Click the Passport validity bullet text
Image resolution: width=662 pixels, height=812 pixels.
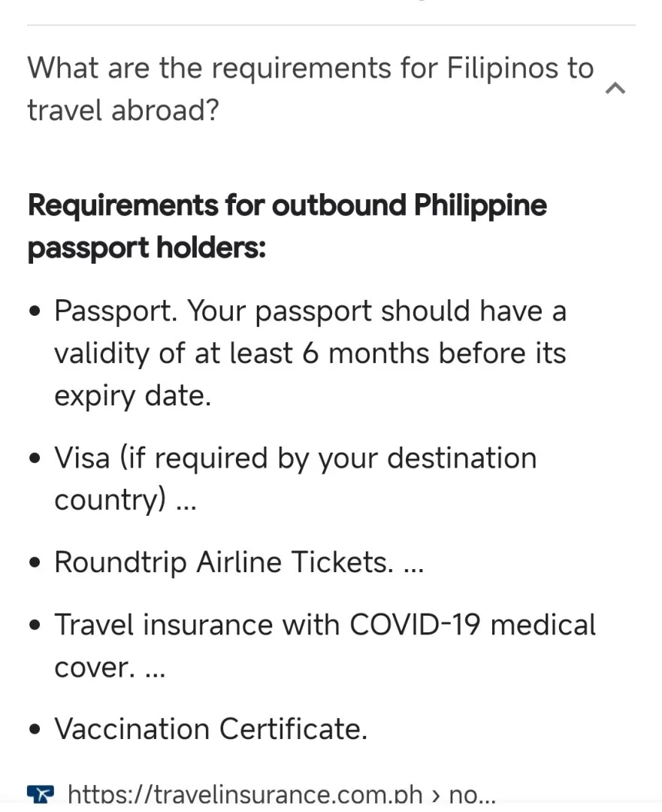pyautogui.click(x=310, y=353)
